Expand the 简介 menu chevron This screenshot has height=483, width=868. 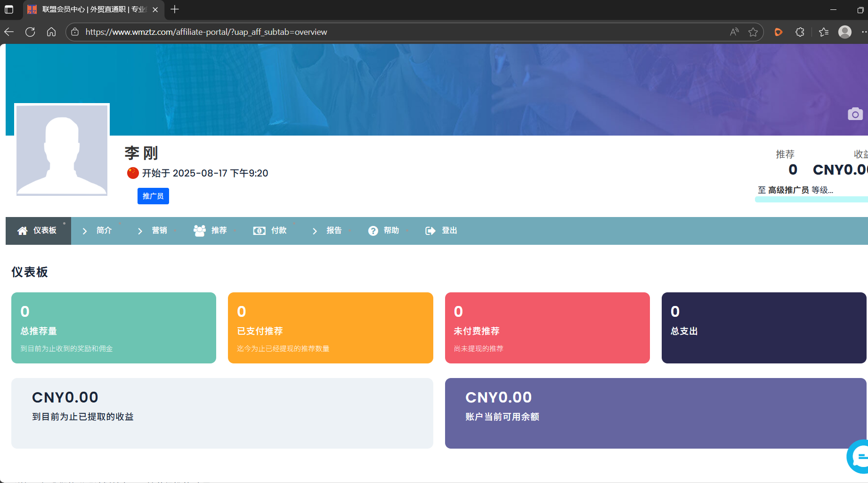pyautogui.click(x=85, y=231)
